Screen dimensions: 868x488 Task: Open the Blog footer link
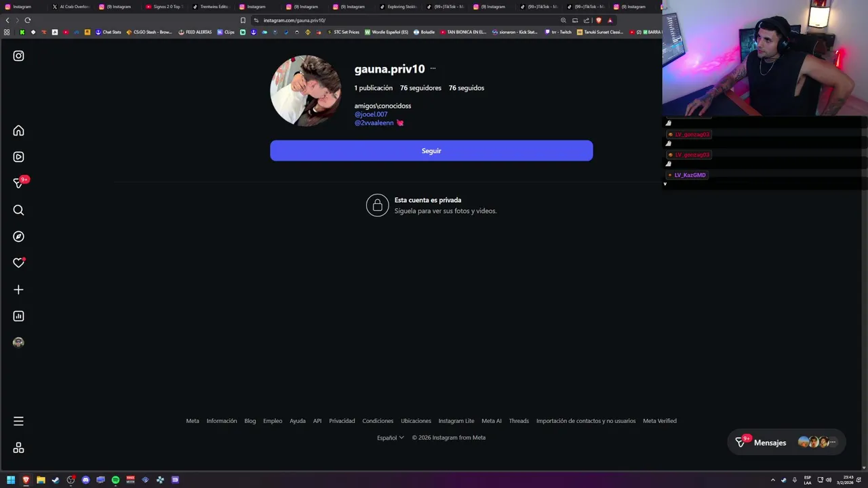coord(250,421)
